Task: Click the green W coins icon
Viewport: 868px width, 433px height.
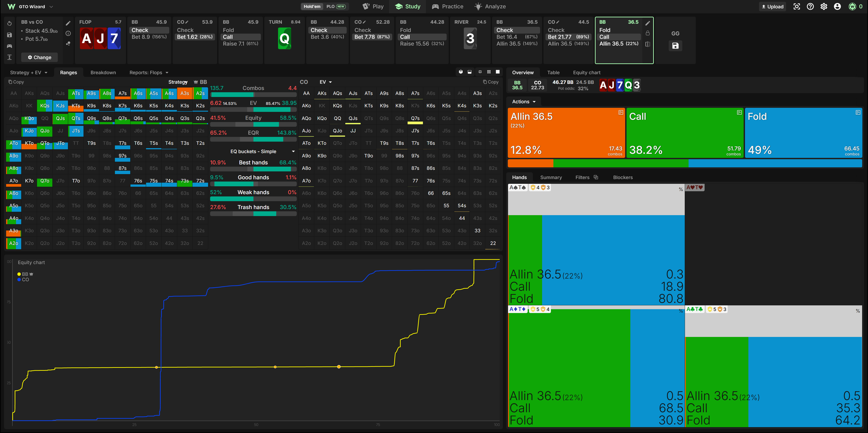Action: pyautogui.click(x=852, y=6)
